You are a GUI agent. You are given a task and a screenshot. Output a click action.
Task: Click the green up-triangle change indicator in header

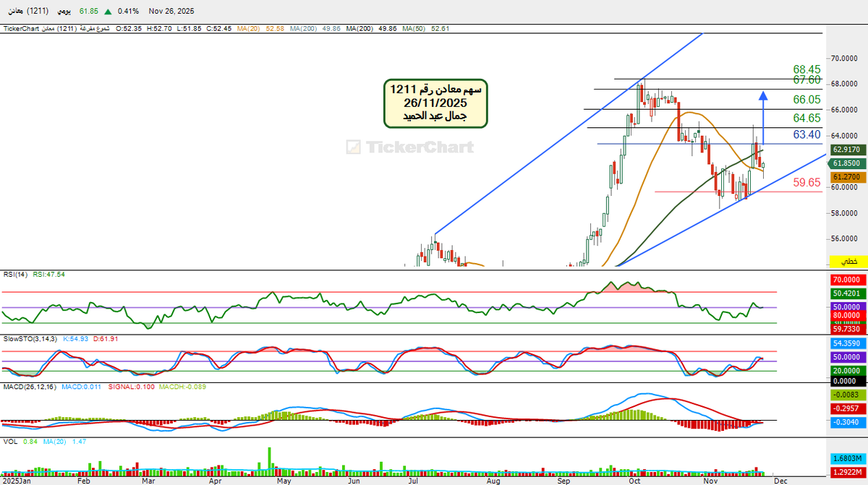click(108, 12)
